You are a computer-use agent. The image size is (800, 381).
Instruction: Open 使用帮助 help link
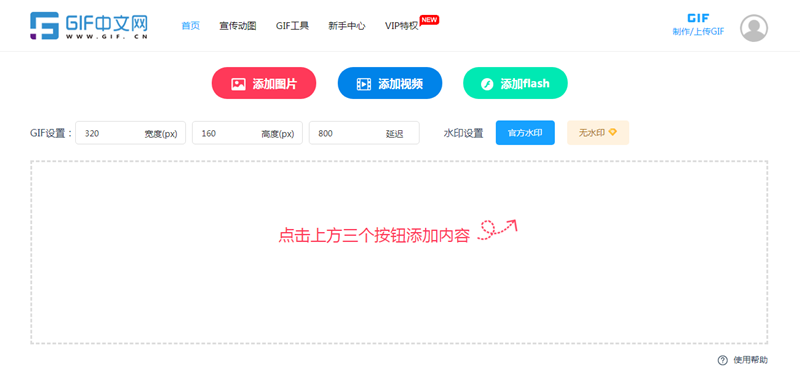click(x=750, y=360)
